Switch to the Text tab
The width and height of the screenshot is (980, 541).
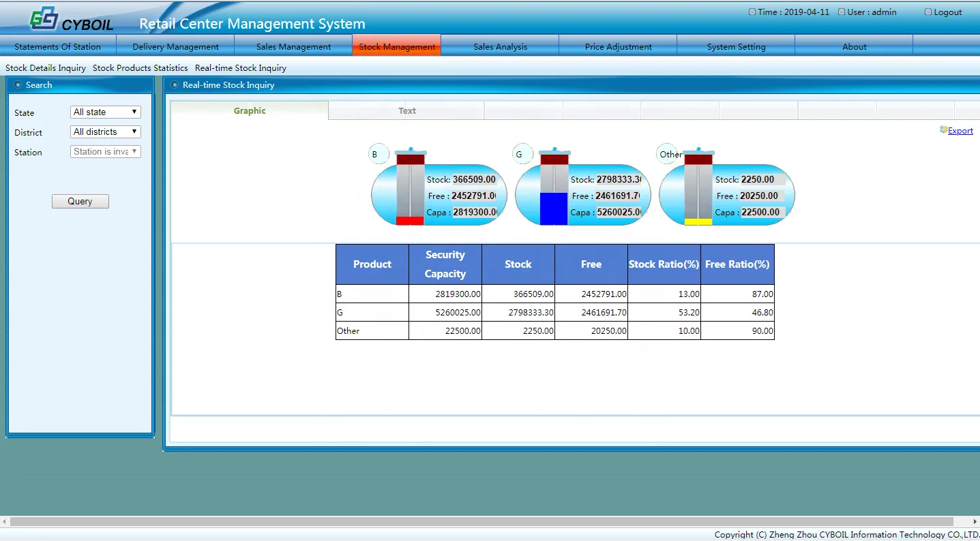click(406, 111)
